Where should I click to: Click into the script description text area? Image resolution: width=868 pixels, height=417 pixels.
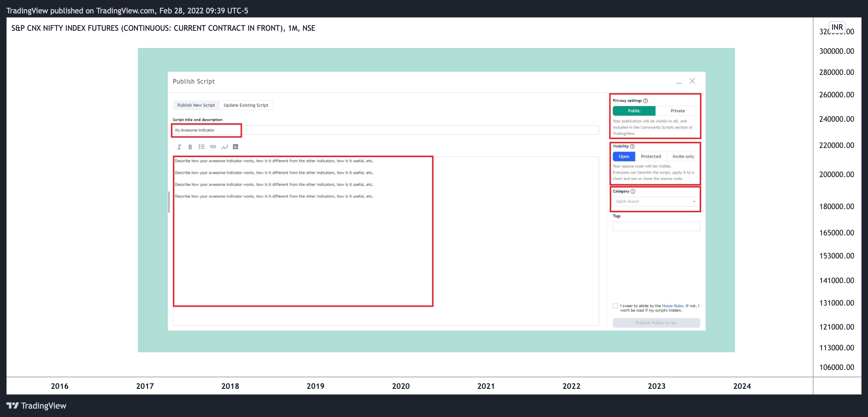386,241
